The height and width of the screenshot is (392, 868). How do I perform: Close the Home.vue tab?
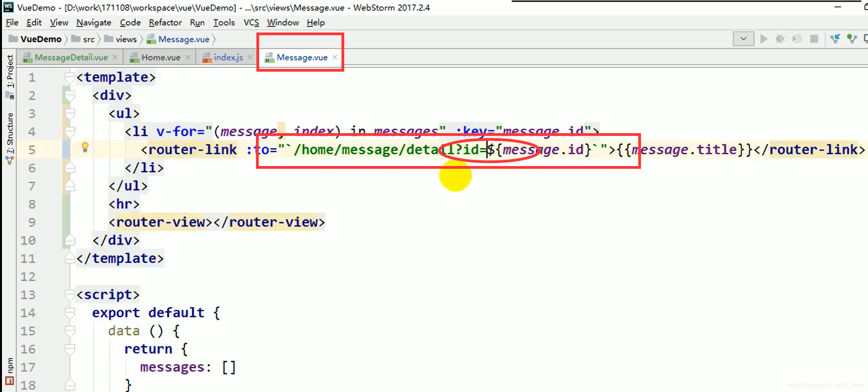click(188, 57)
